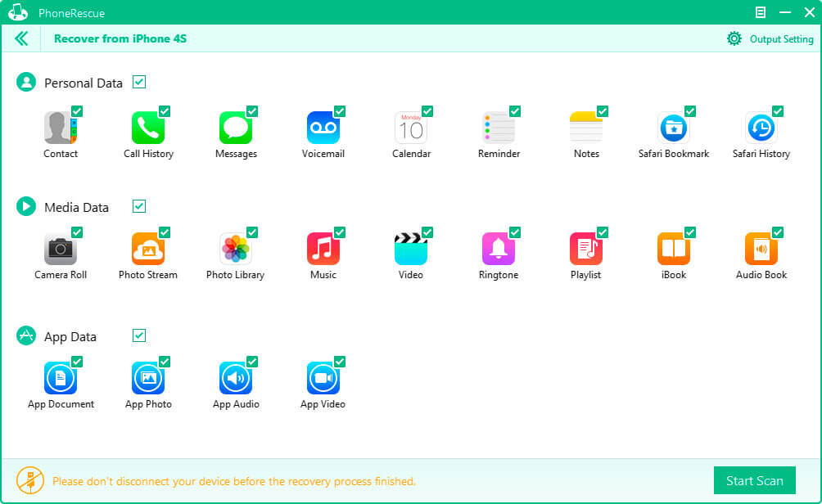The height and width of the screenshot is (504, 822).
Task: Open the Messages icon
Action: point(235,128)
